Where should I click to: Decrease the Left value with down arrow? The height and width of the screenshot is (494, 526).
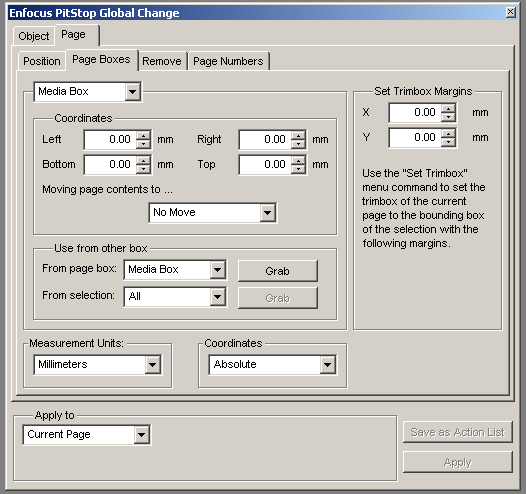pos(144,144)
